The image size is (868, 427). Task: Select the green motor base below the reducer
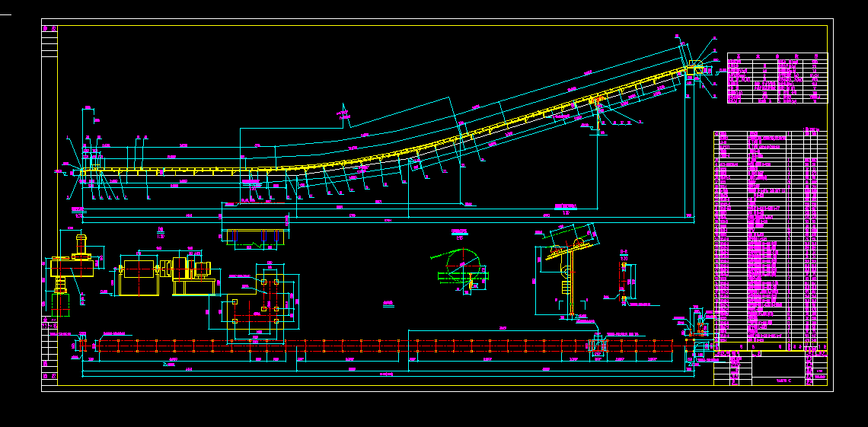tap(60, 304)
